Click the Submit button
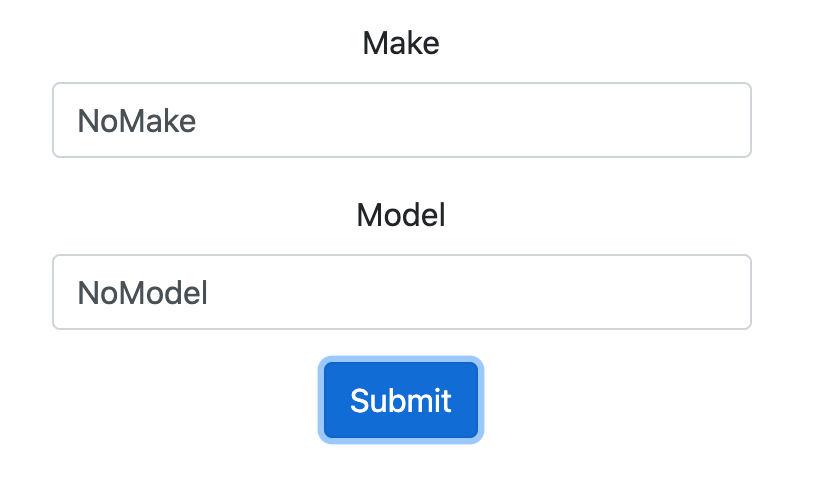Screen dimensions: 828x492 coord(401,400)
